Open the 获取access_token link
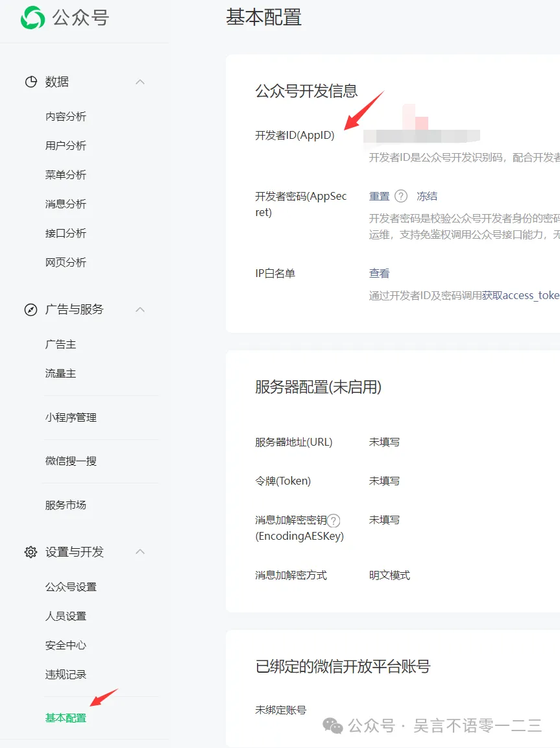Screen dimensions: 560x748 pyautogui.click(x=520, y=295)
